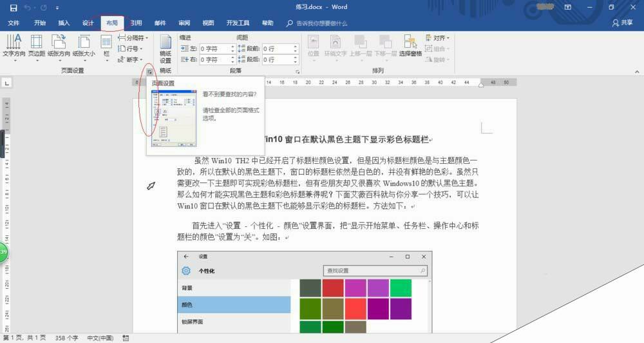Open the Help (帮助) tab

point(268,23)
